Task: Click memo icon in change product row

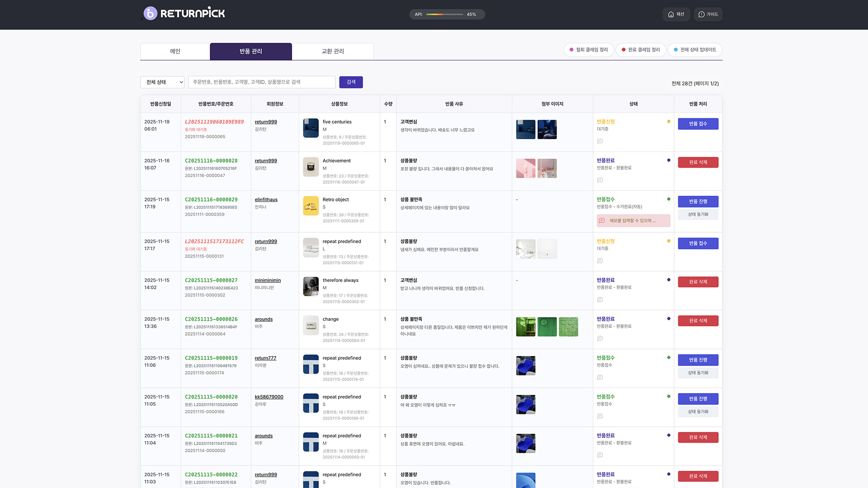Action: click(600, 338)
